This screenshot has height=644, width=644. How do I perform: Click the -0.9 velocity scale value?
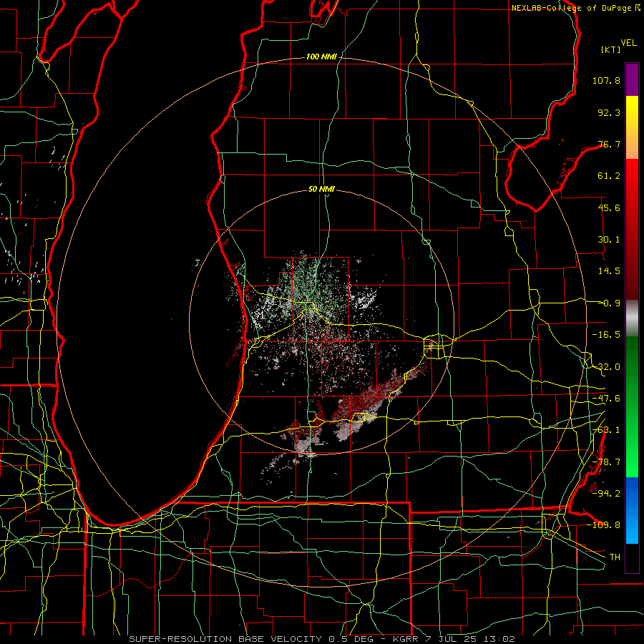(x=609, y=303)
